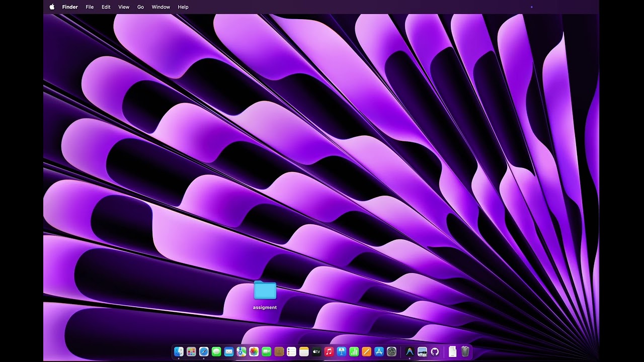
Task: Launch Safari from the Dock
Action: coord(204,351)
